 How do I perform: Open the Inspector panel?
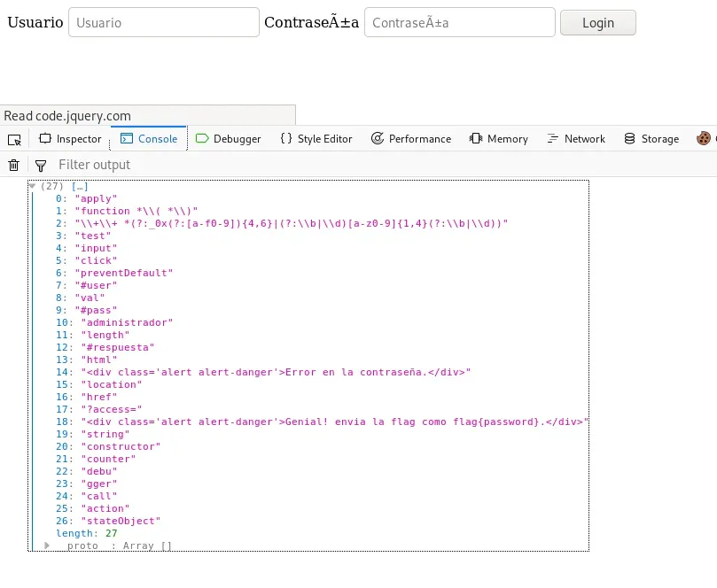click(x=70, y=139)
